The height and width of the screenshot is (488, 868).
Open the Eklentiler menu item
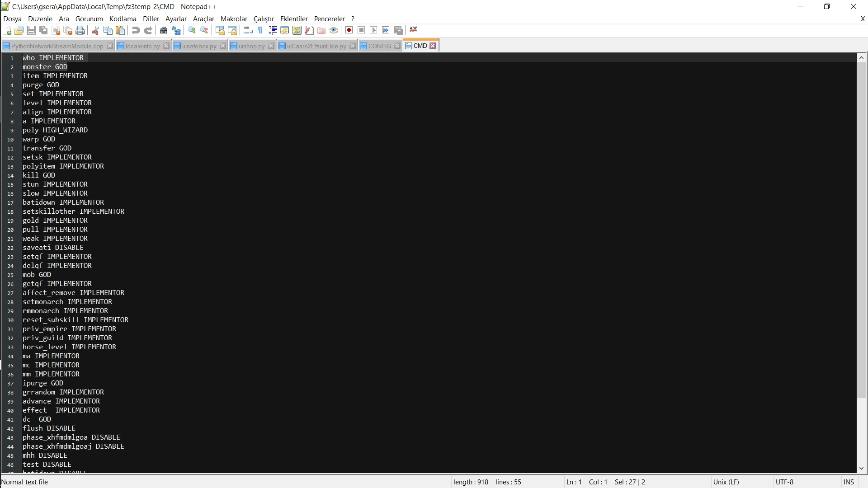pyautogui.click(x=294, y=19)
